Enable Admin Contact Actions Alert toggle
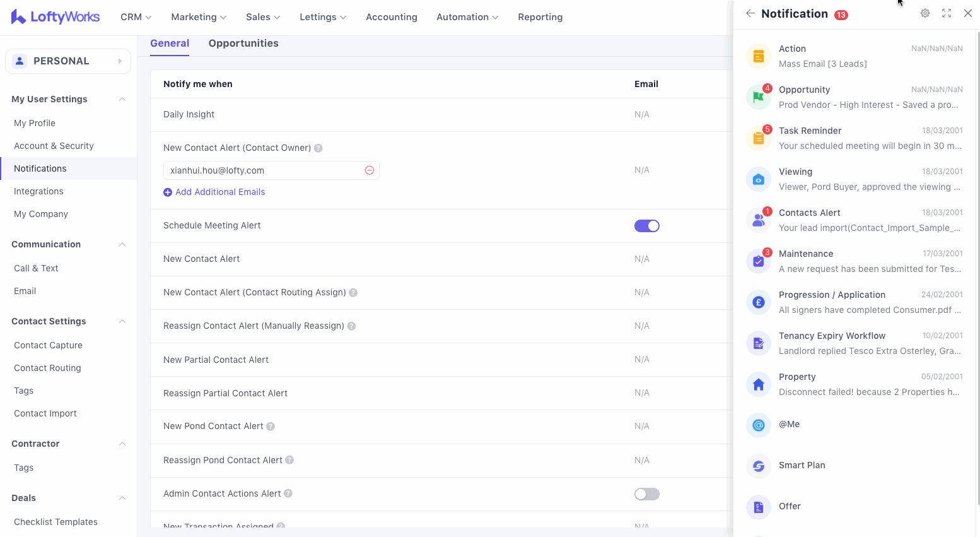This screenshot has width=980, height=537. pos(646,494)
